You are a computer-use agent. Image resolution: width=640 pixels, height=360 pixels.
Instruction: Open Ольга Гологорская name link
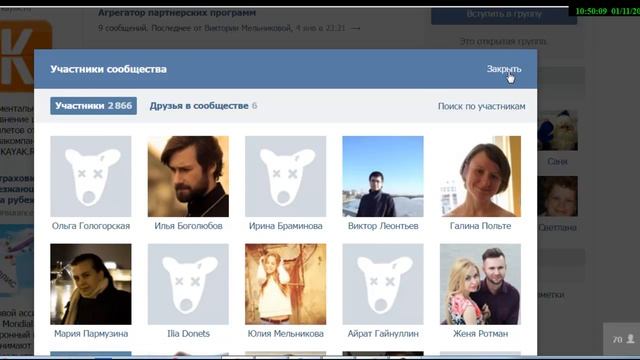(x=91, y=226)
